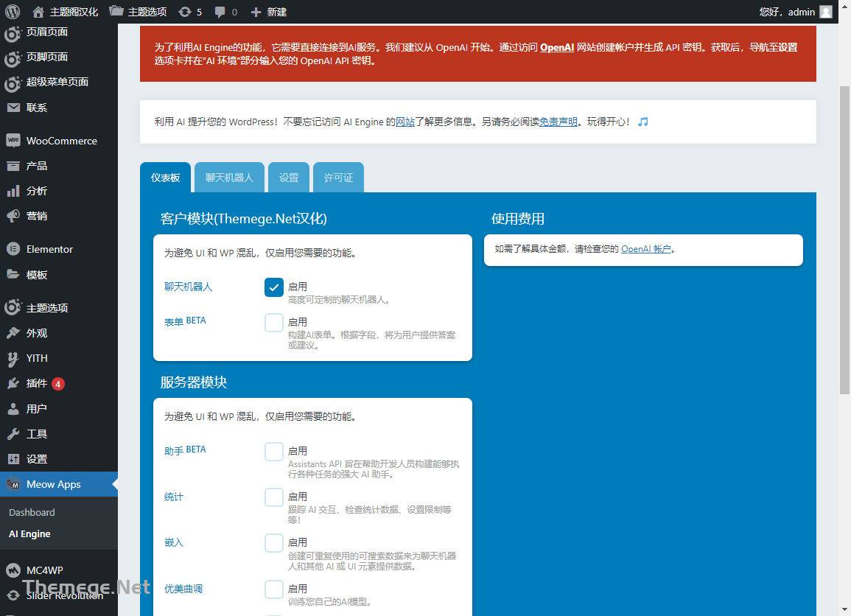Image resolution: width=851 pixels, height=616 pixels.
Task: Click the WooCommerce sidebar icon
Action: pos(13,141)
